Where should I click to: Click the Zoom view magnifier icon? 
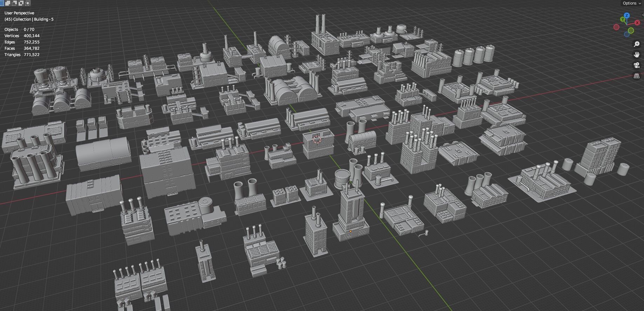pyautogui.click(x=637, y=44)
